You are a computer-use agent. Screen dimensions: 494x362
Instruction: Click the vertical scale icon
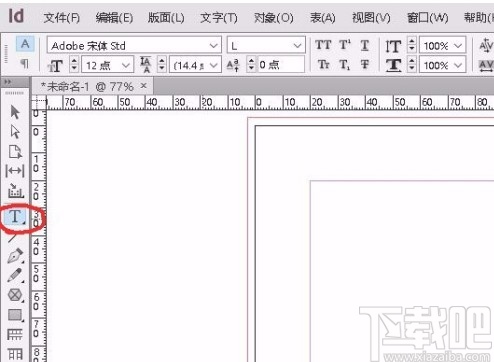(393, 46)
